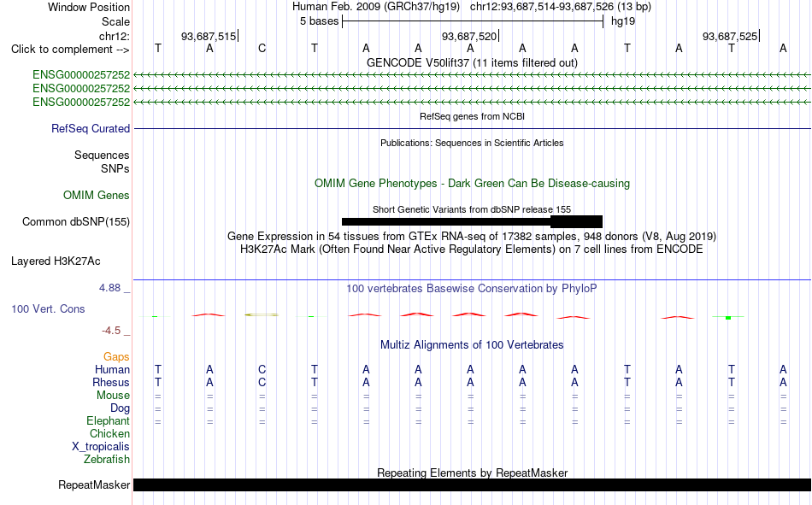Open the RefSeq Curated track label
This screenshot has height=505, width=812.
[x=91, y=128]
